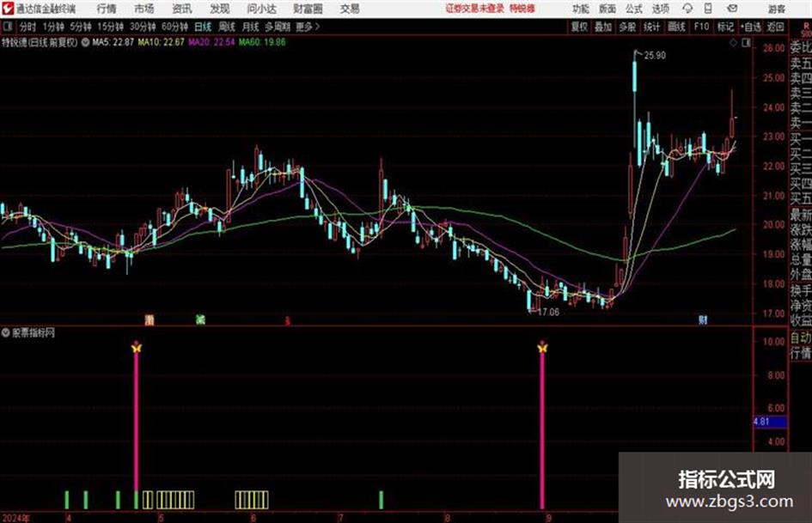This screenshot has width=812, height=523.
Task: Click the MA60: 19.86 value
Action: (262, 42)
